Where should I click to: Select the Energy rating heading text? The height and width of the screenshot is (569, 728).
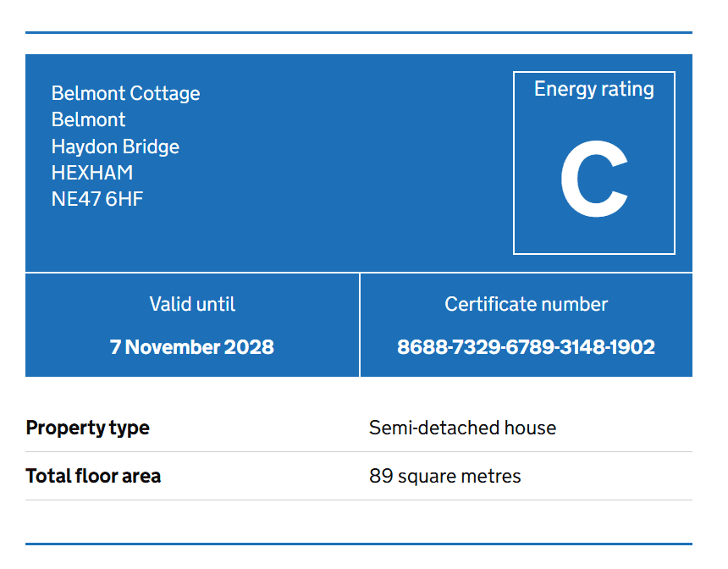click(593, 89)
